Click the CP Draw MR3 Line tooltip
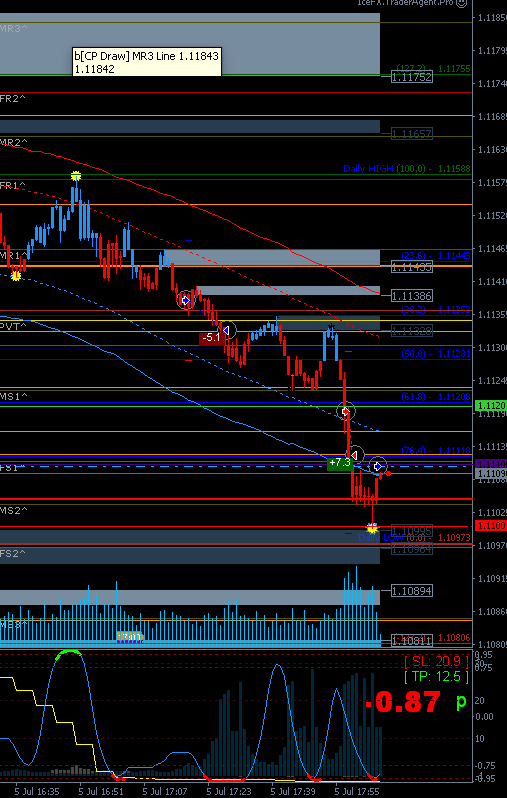Image resolution: width=507 pixels, height=798 pixels. click(147, 62)
